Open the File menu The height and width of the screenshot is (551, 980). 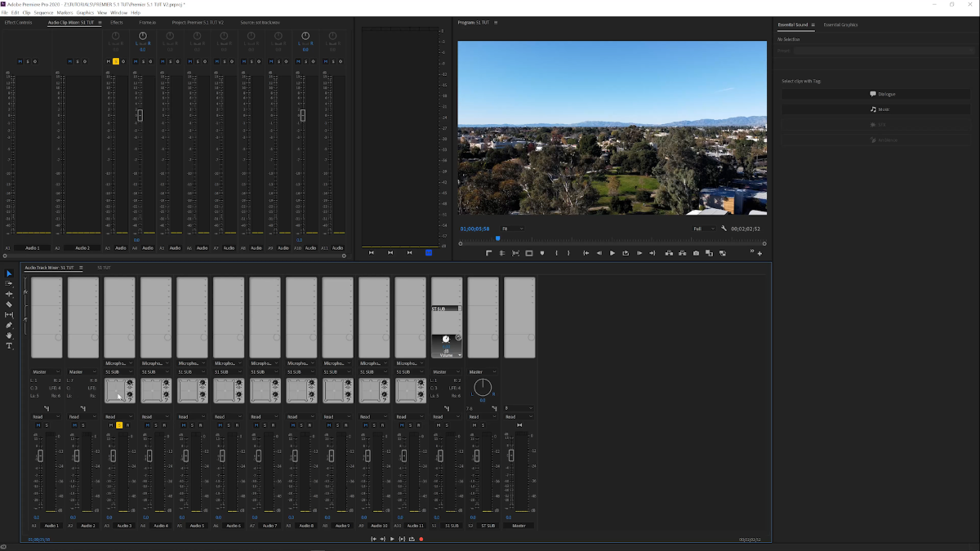click(x=5, y=13)
